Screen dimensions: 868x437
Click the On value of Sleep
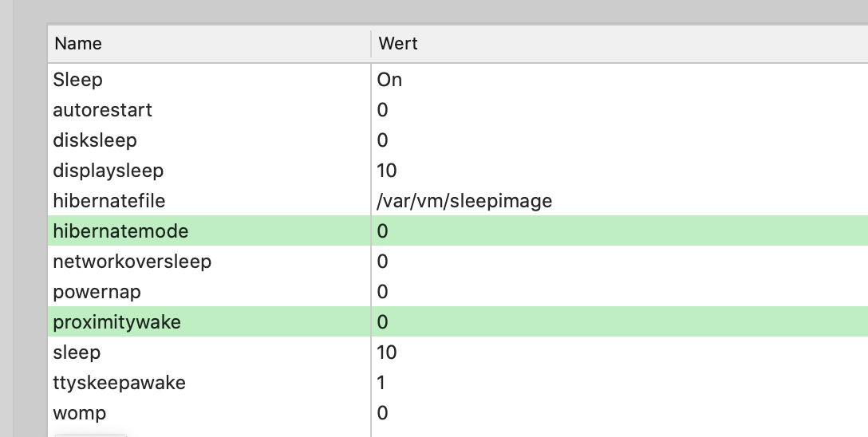[x=389, y=80]
